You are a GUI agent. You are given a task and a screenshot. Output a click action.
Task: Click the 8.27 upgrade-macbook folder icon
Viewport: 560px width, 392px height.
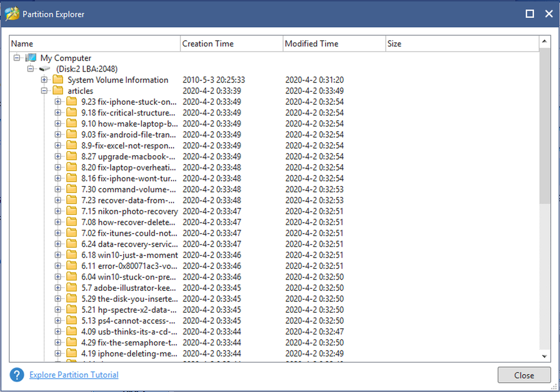71,157
